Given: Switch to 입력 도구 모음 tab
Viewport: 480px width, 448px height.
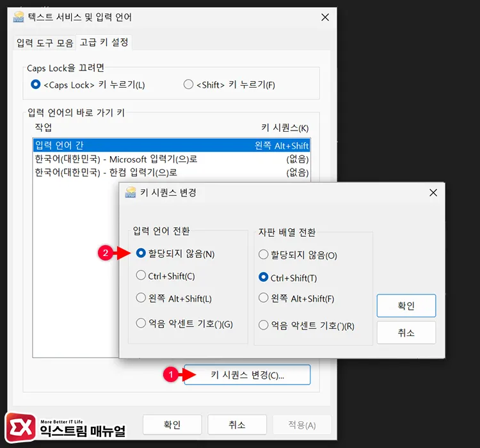Looking at the screenshot, I should coord(45,43).
